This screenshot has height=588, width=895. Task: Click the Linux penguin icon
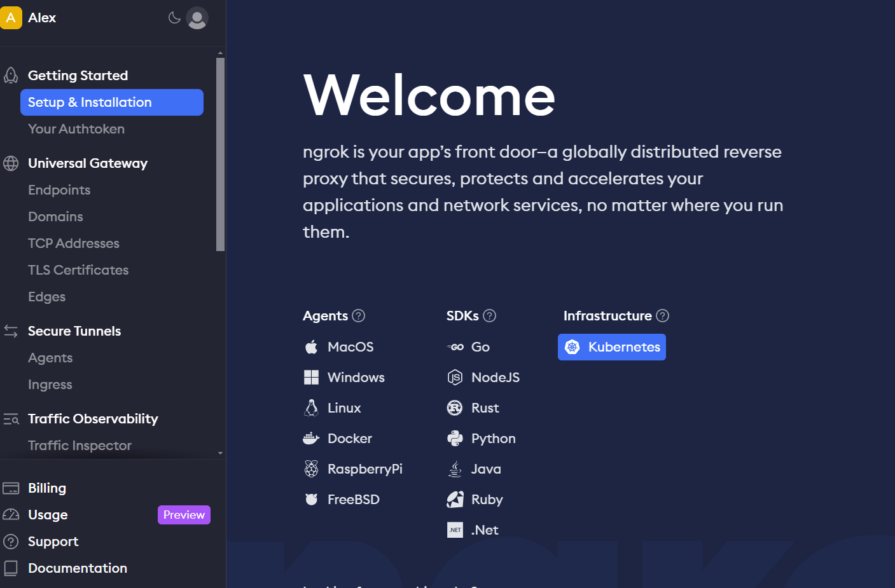coord(311,408)
